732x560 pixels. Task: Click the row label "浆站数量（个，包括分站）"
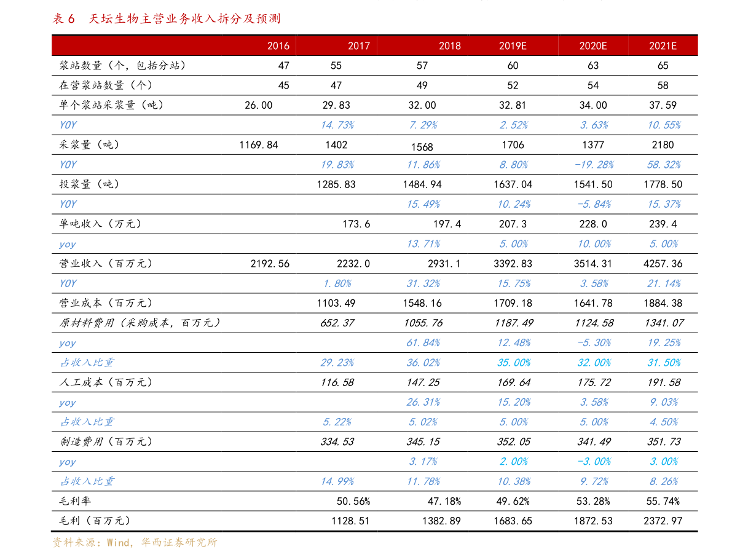(x=122, y=65)
